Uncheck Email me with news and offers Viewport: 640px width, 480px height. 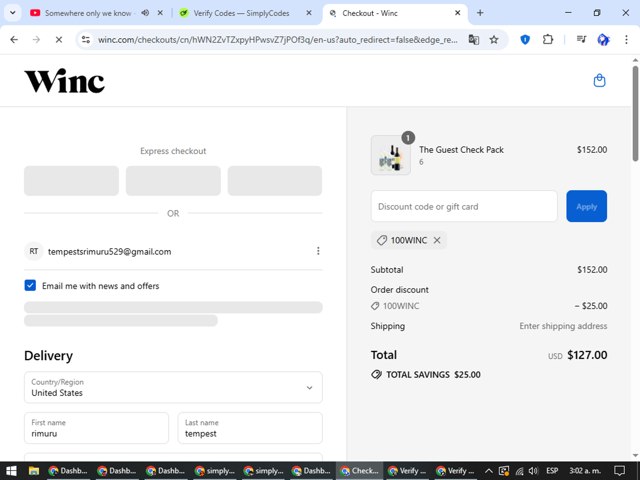pyautogui.click(x=30, y=285)
